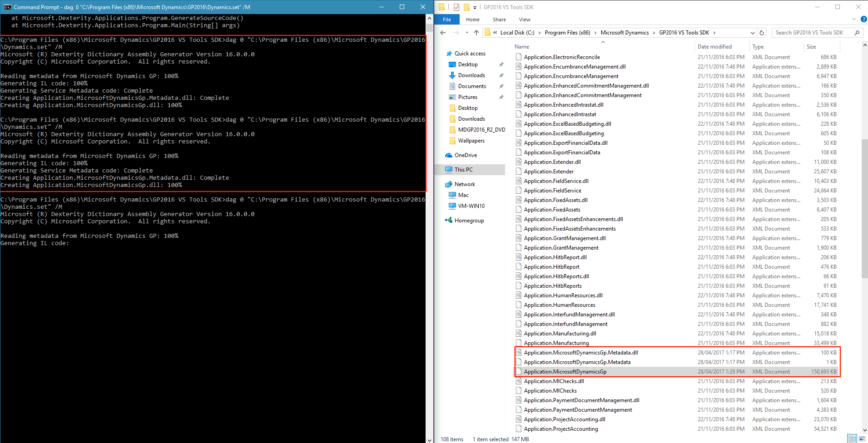Switch to the View ribbon tab
This screenshot has height=443, width=868.
coord(525,20)
